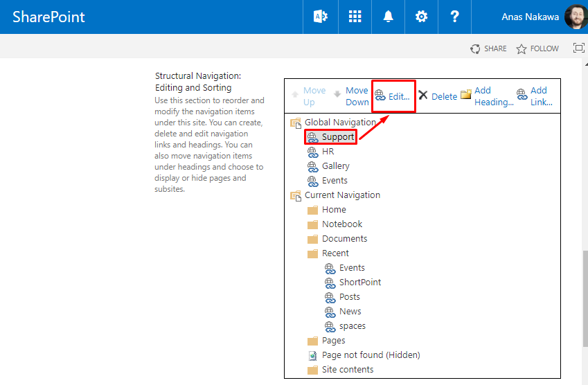Share this site
This screenshot has width=588, height=385.
coord(488,48)
